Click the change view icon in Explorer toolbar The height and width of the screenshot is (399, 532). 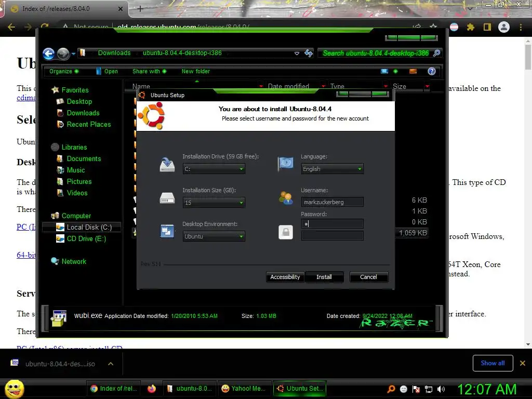(384, 71)
